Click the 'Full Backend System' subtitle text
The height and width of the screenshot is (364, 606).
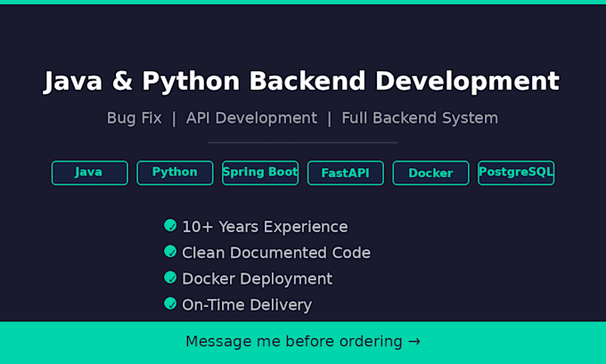[x=420, y=118]
